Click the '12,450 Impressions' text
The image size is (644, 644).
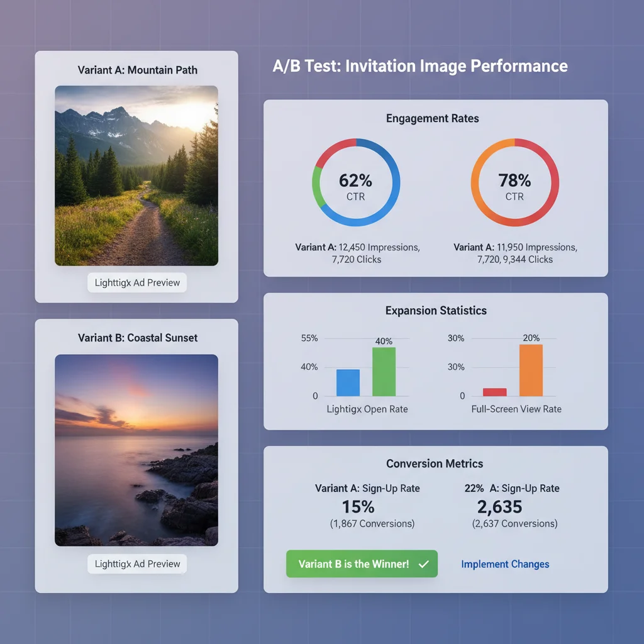379,247
